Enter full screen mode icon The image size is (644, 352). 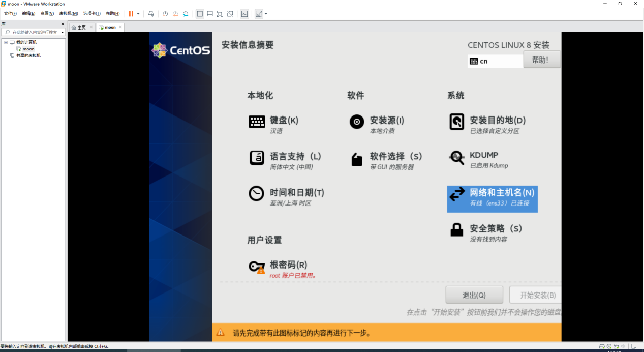220,14
